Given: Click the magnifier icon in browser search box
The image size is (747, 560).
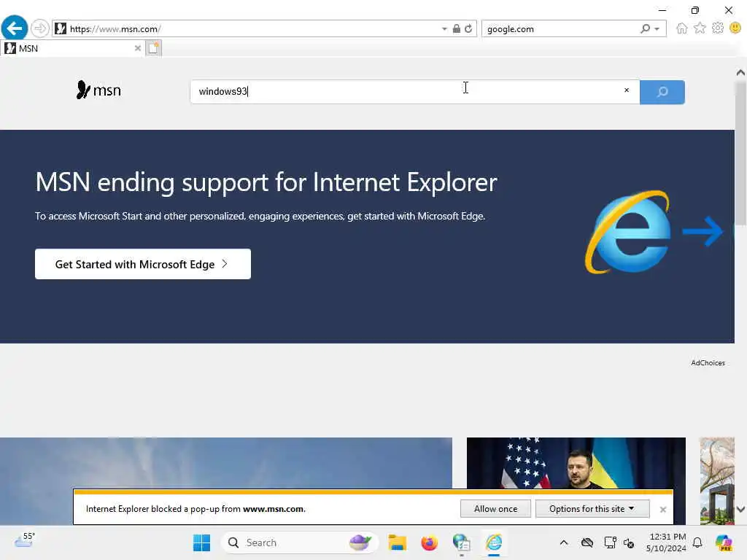Looking at the screenshot, I should tap(645, 29).
